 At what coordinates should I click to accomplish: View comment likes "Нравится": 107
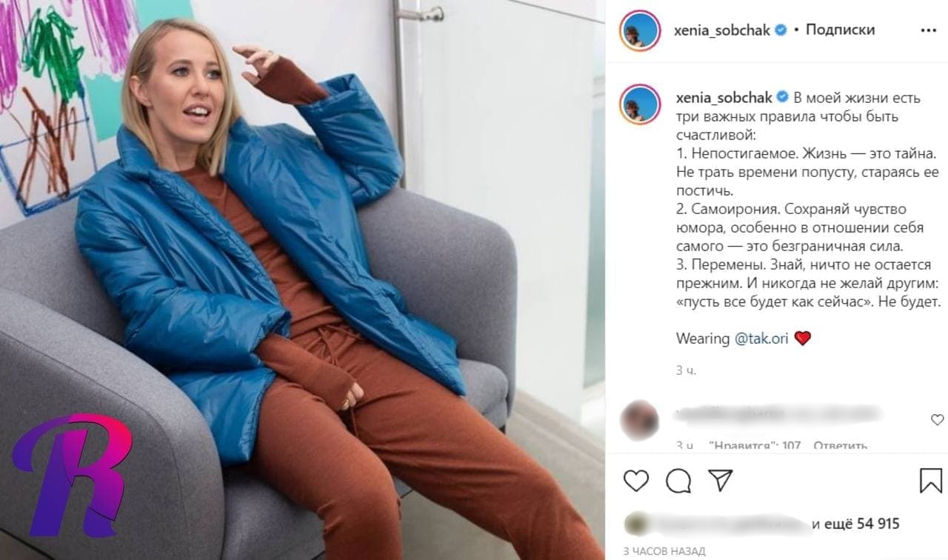(x=755, y=446)
